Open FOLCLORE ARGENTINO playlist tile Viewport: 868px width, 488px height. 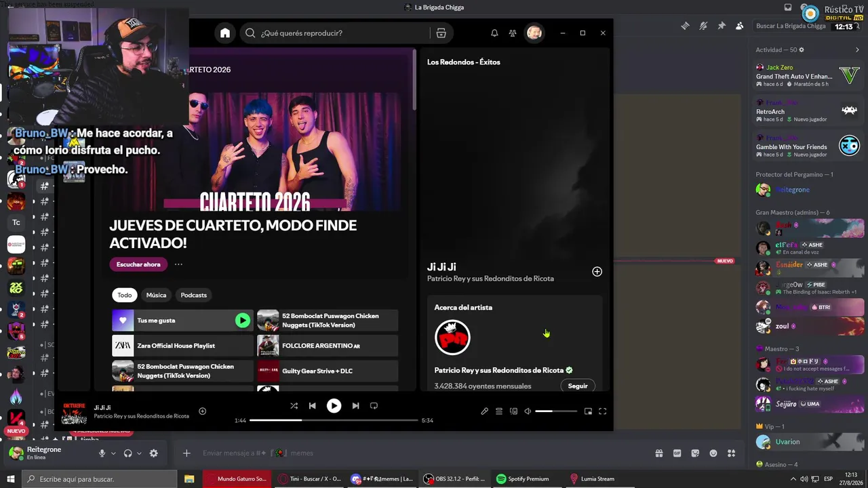[328, 346]
